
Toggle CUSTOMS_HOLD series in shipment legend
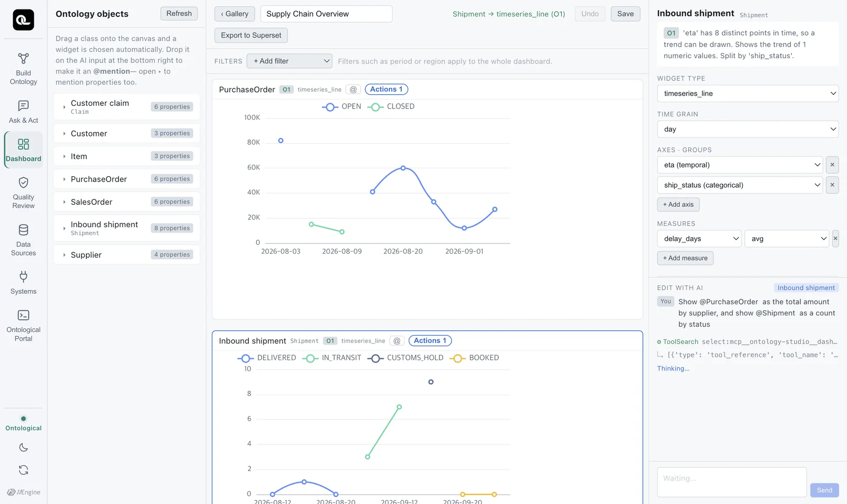tap(406, 358)
